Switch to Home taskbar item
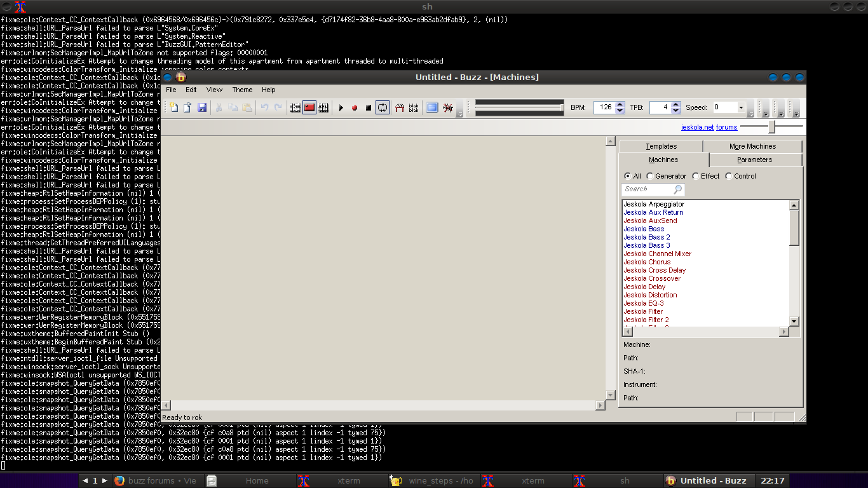 [x=251, y=480]
